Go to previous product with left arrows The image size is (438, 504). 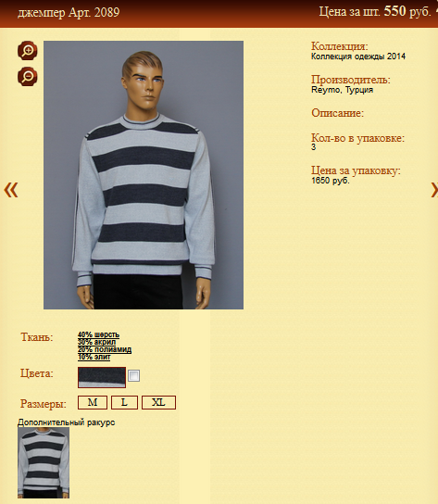10,189
